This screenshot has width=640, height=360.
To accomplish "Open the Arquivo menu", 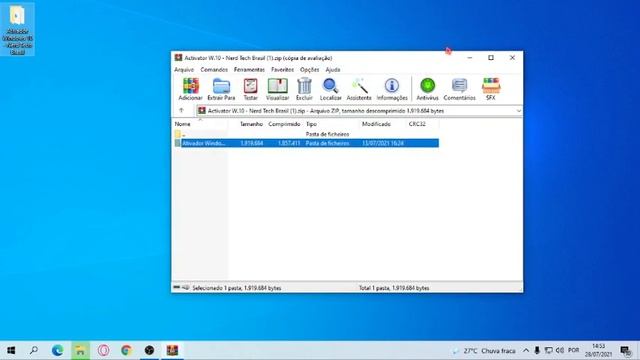I will 184,70.
